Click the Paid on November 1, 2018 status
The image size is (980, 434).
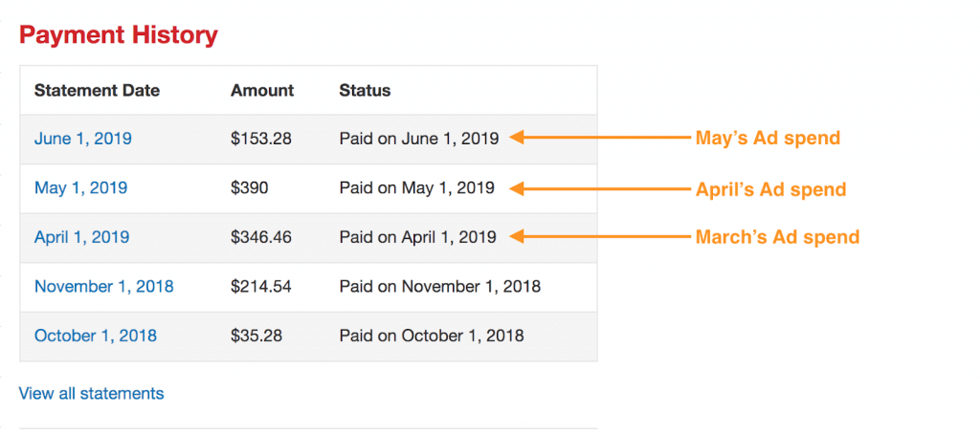(x=440, y=287)
